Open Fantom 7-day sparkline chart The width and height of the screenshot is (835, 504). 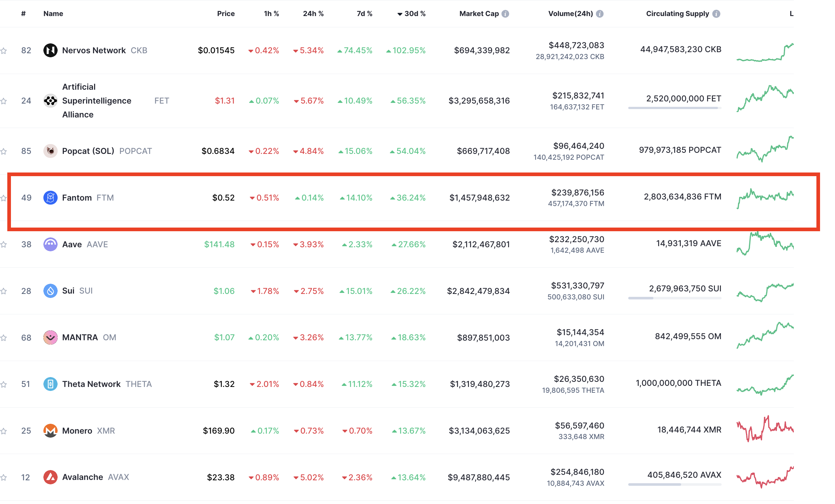point(765,197)
